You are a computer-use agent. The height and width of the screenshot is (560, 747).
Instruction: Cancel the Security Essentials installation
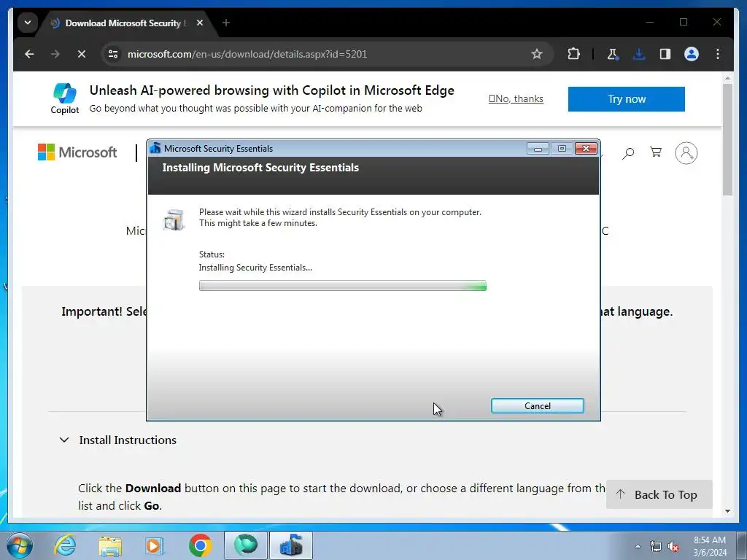(537, 405)
